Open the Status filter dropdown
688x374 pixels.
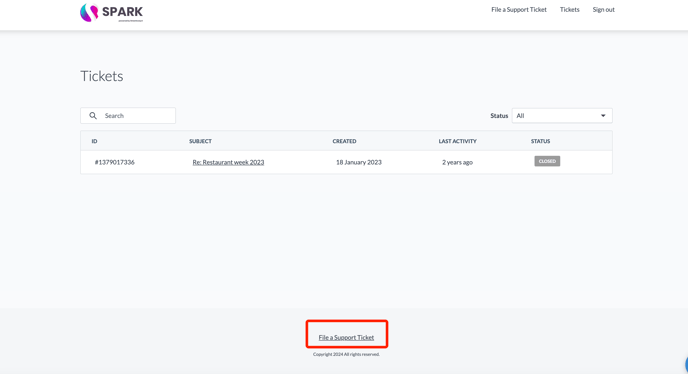(562, 116)
